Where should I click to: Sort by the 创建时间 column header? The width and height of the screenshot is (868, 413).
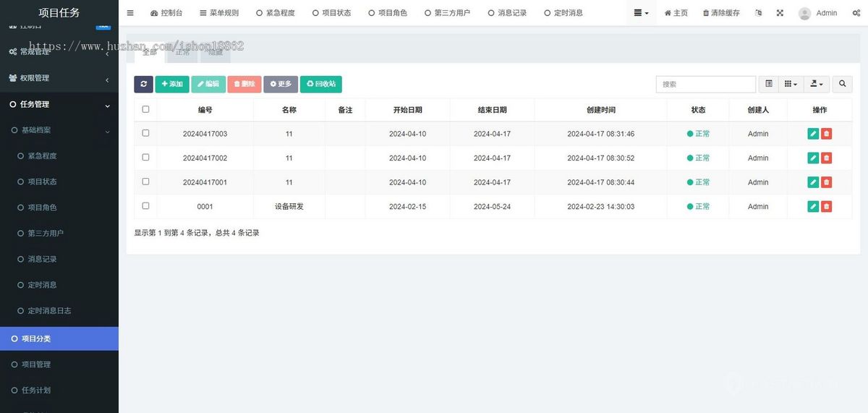(601, 110)
